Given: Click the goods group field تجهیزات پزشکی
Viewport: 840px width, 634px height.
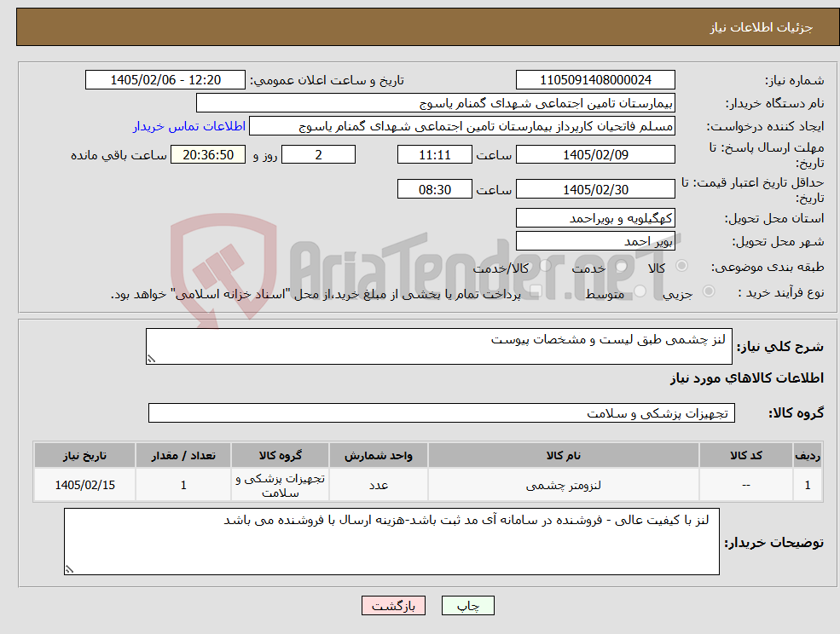Looking at the screenshot, I should click(x=442, y=412).
